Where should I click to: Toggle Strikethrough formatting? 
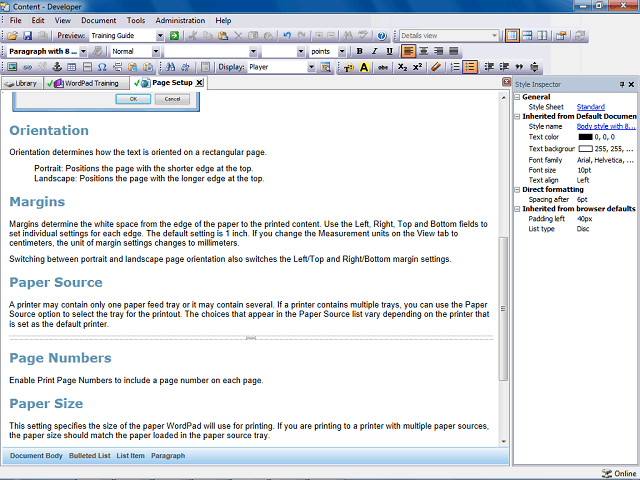click(382, 67)
